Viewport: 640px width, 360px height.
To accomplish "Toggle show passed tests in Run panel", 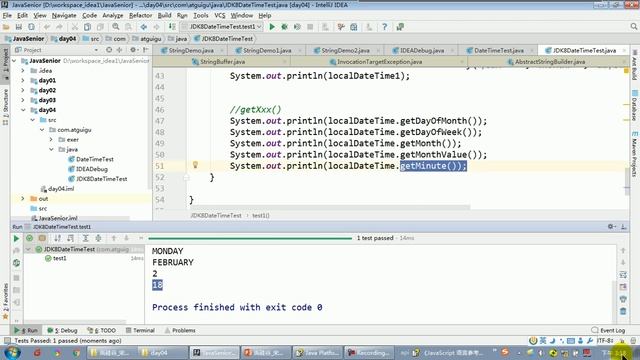I will (29, 238).
